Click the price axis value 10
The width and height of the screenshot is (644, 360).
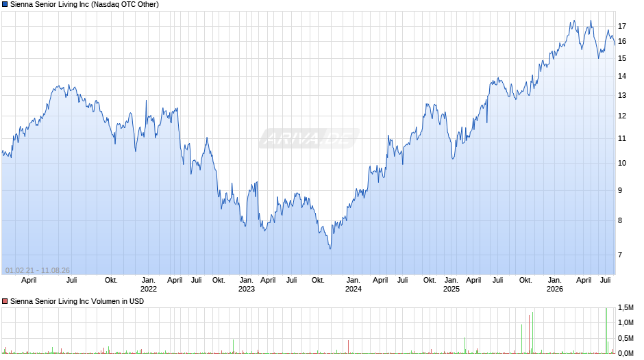(x=622, y=164)
